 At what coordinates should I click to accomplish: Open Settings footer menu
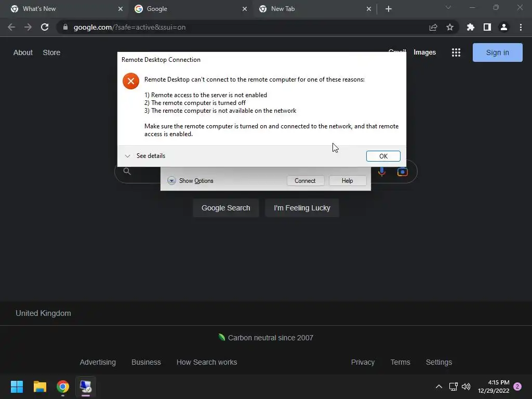[x=438, y=362]
